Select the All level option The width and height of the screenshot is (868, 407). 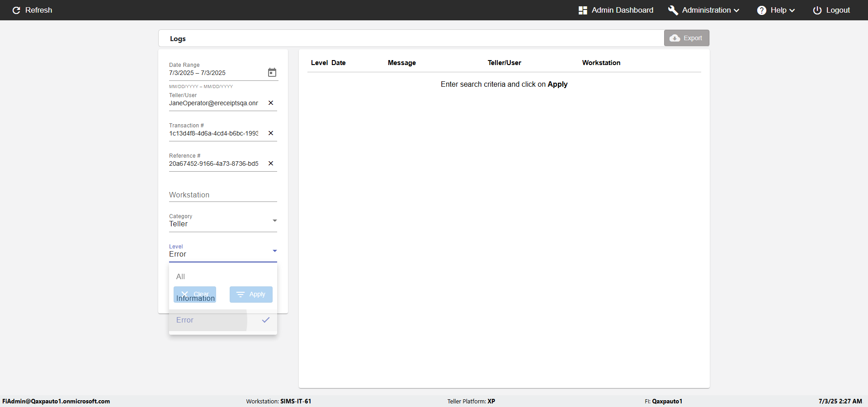[x=223, y=276]
